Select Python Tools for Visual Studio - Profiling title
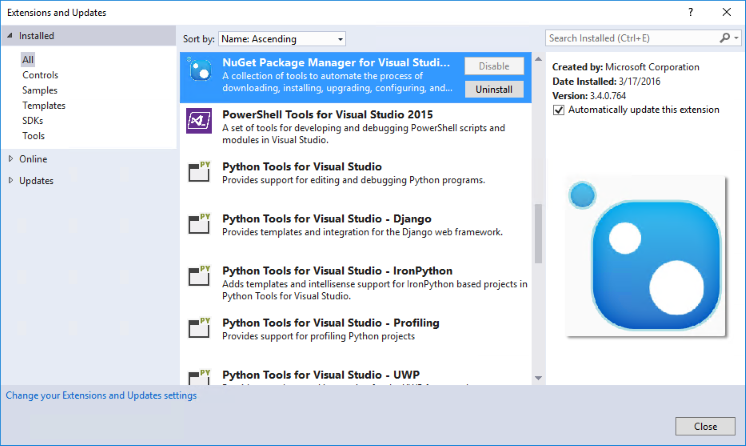Image resolution: width=746 pixels, height=446 pixels. coord(331,323)
